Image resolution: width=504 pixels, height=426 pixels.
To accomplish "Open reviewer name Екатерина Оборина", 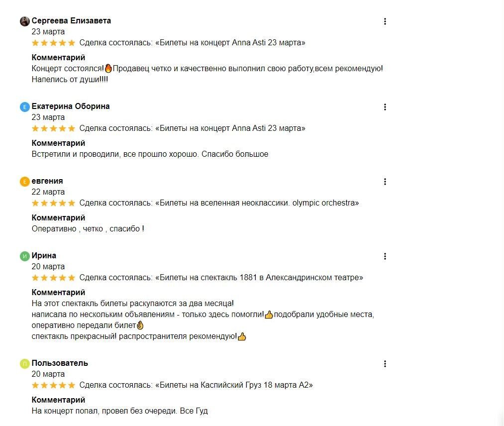I will tap(70, 106).
